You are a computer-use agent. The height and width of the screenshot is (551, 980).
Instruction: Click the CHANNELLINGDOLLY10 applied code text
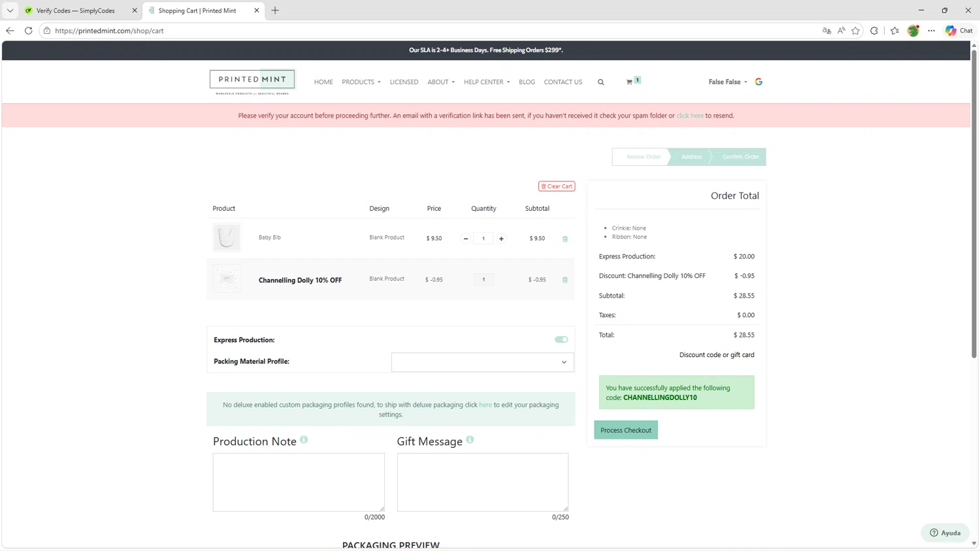[x=660, y=398]
